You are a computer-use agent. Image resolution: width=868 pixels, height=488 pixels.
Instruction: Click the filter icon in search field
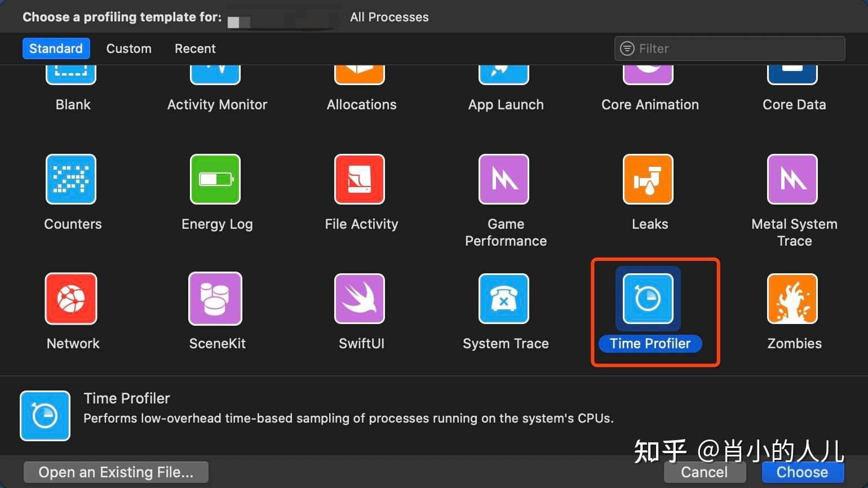pos(627,48)
